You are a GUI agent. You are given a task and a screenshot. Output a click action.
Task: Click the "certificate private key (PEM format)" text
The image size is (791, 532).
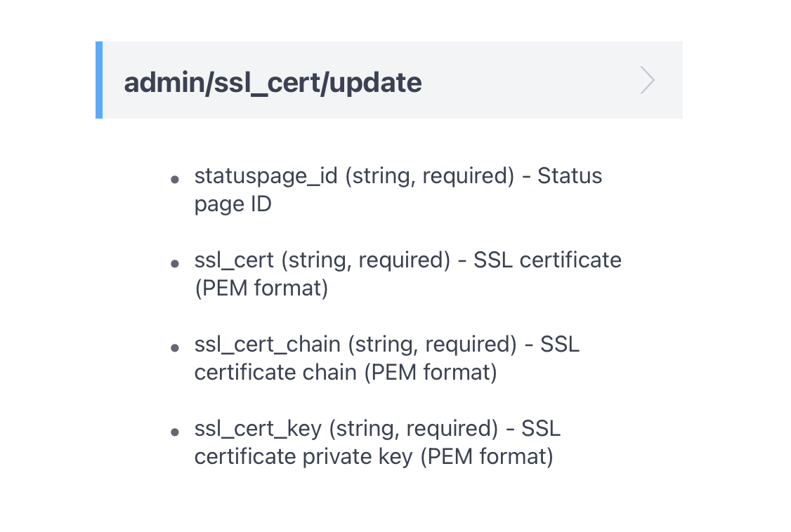tap(374, 457)
